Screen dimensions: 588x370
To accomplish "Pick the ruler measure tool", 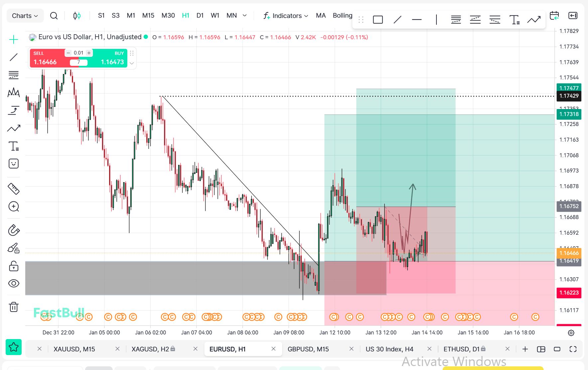I will (14, 189).
